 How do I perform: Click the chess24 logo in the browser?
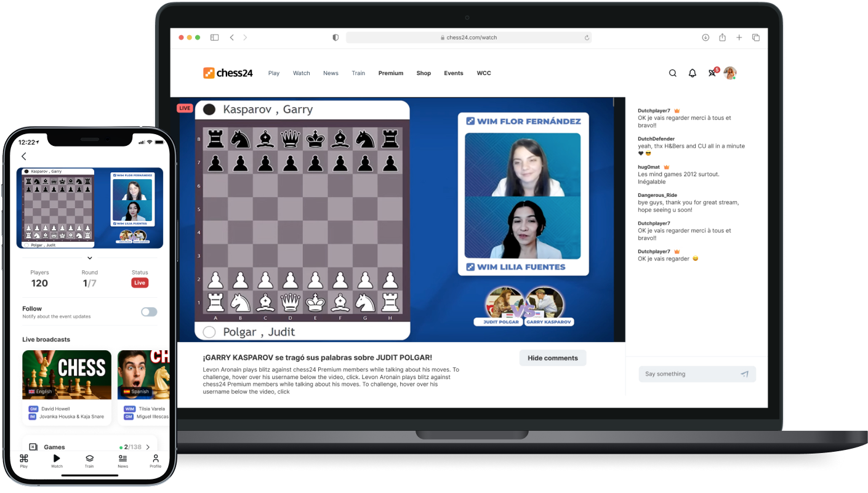pos(228,73)
